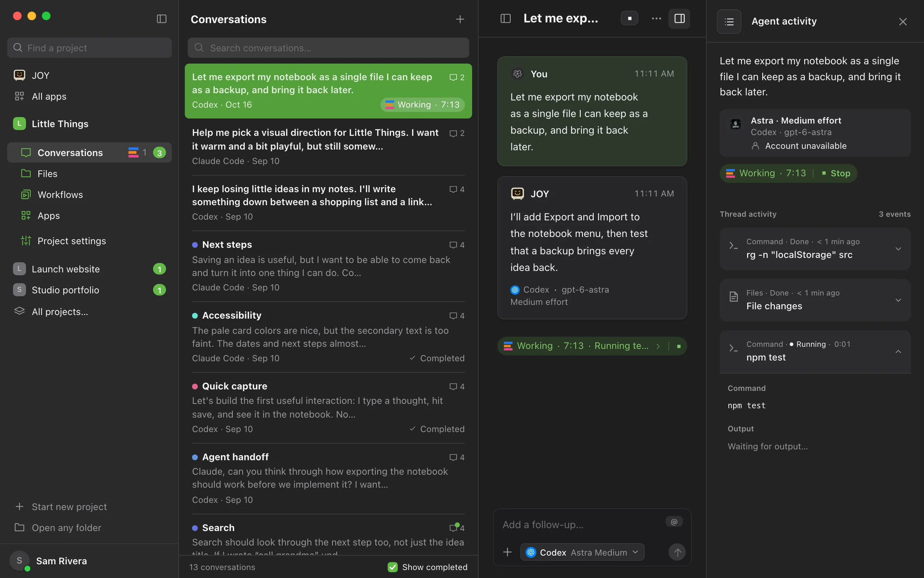The height and width of the screenshot is (578, 924).
Task: Open Workflows in the sidebar
Action: 90,195
